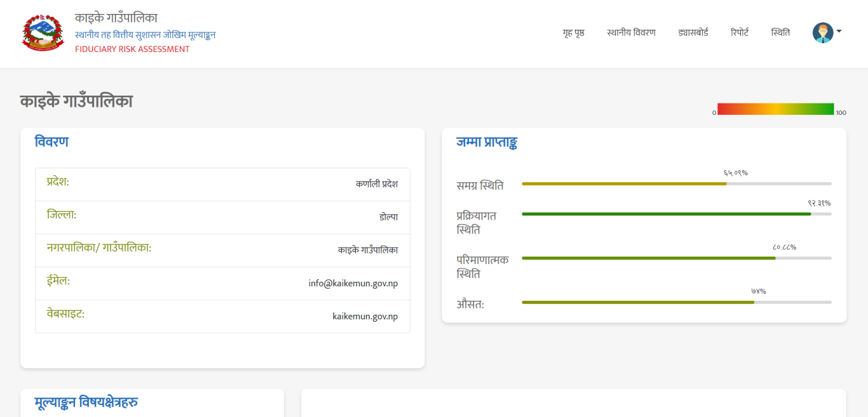Viewport: 868px width, 417px height.
Task: Click the प्रदेश: row label
Action: point(58,182)
